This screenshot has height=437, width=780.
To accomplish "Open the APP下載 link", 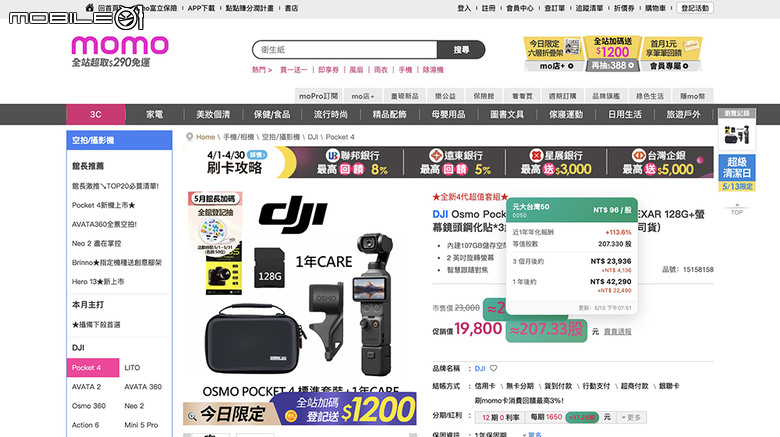I will pyautogui.click(x=201, y=8).
